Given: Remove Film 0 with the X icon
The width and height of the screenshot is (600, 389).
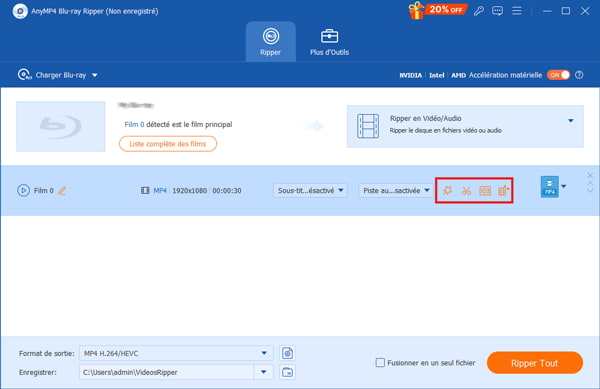Looking at the screenshot, I should point(590,175).
